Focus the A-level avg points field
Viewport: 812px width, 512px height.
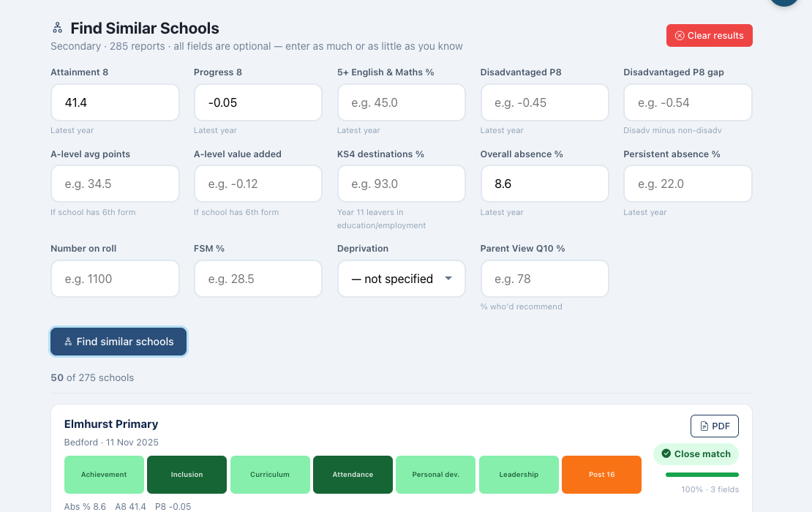(115, 184)
